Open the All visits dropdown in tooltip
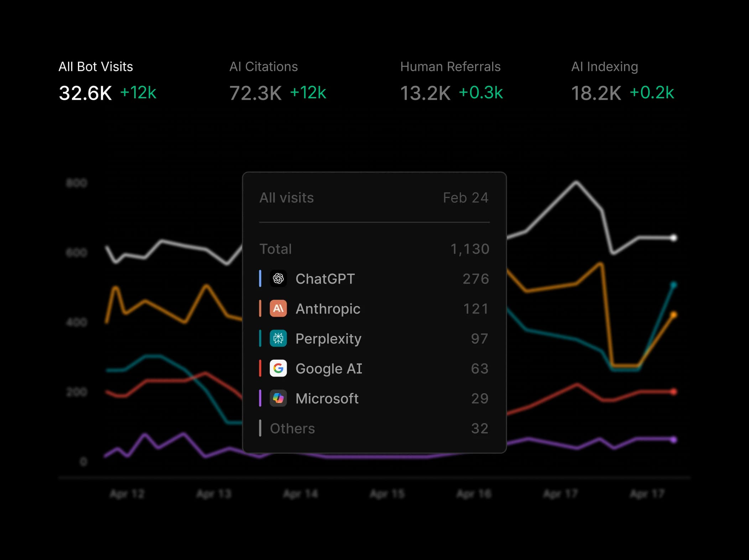 pyautogui.click(x=286, y=197)
